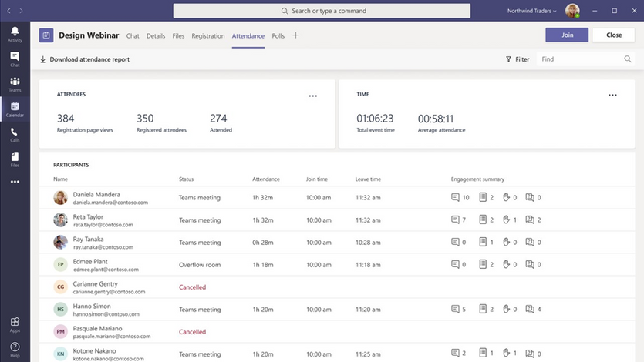Add a new tab with plus
The width and height of the screenshot is (644, 362).
[296, 35]
